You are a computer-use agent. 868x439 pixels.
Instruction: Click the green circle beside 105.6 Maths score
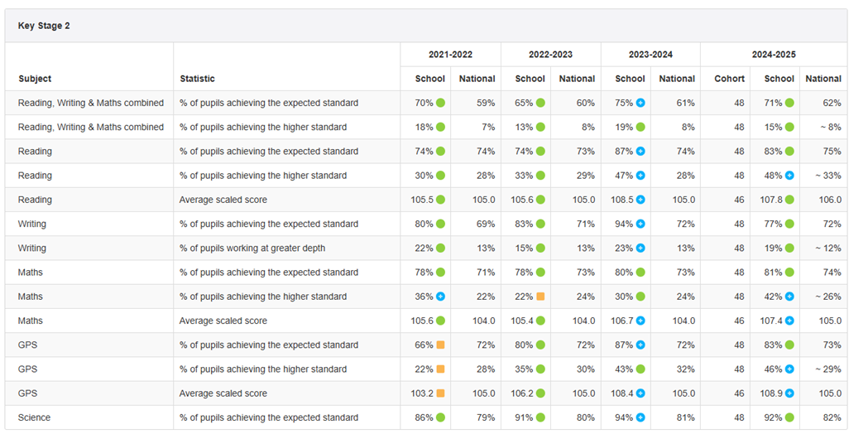441,321
